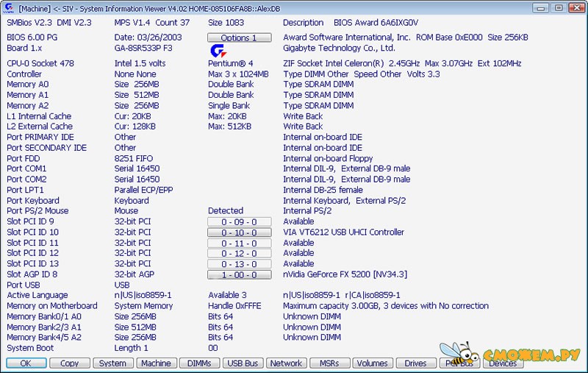This screenshot has height=373, width=588.
Task: Click the SIV app icon in title bar
Action: click(8, 8)
